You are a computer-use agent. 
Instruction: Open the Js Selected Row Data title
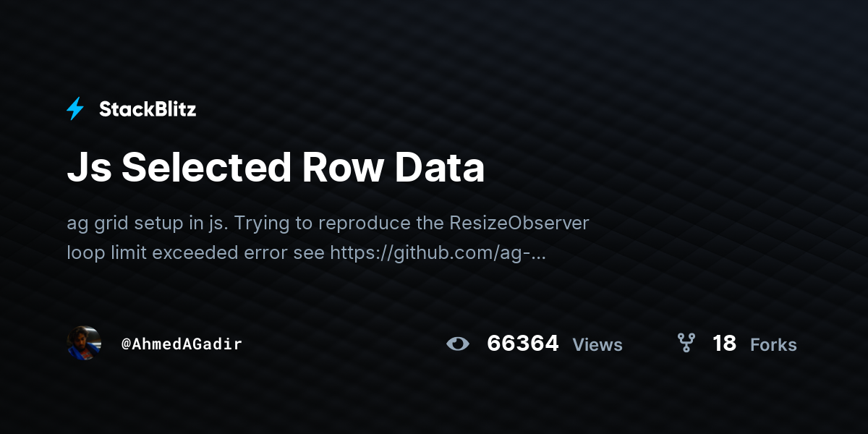point(276,169)
